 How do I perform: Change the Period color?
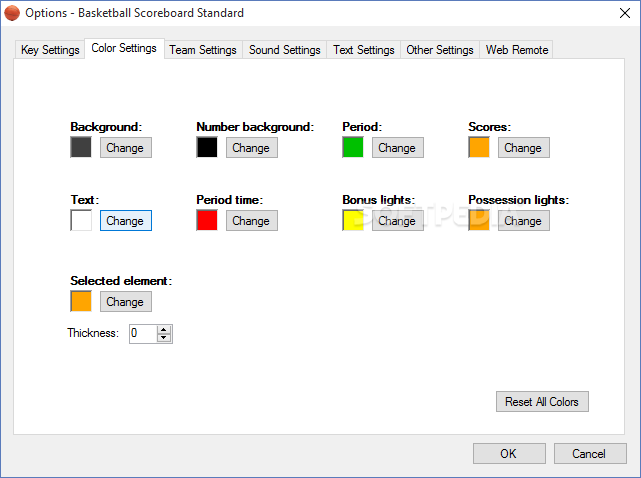(397, 148)
